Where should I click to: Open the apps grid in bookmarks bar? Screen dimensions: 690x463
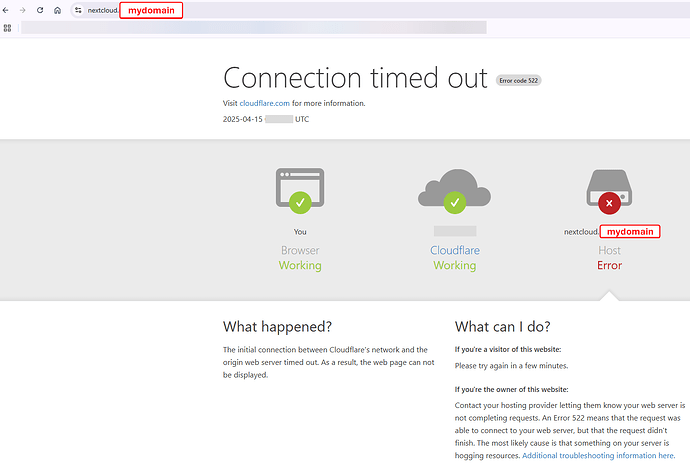click(x=8, y=28)
